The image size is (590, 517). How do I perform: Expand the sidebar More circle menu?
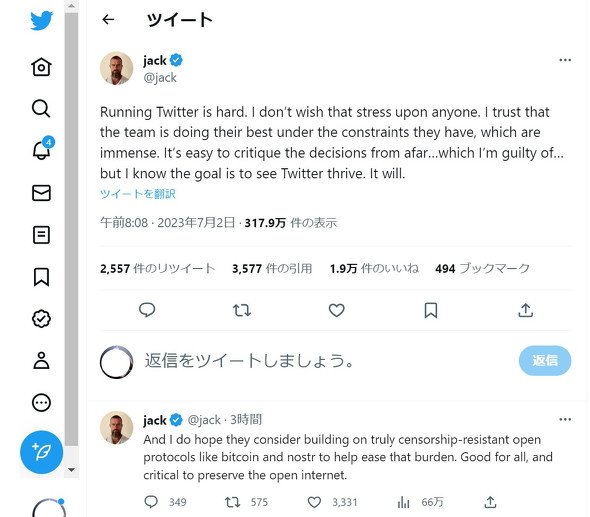(x=41, y=403)
